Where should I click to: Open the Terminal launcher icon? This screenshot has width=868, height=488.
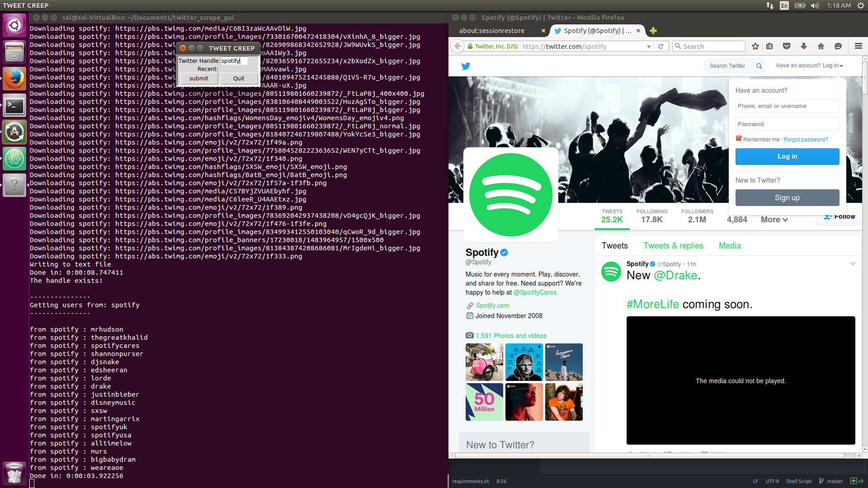(14, 106)
